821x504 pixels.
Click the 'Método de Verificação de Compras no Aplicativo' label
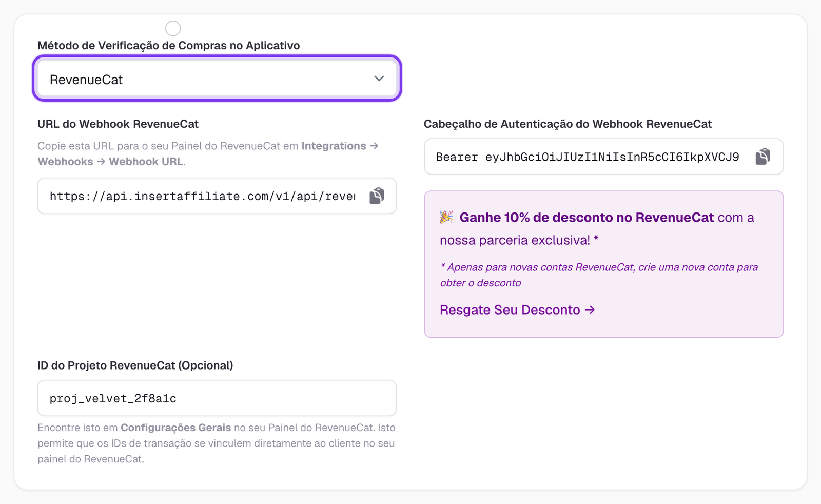(x=169, y=45)
